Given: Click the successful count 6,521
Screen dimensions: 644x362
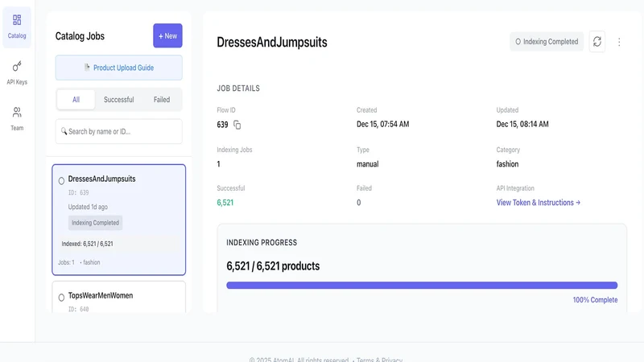Looking at the screenshot, I should coord(225,203).
